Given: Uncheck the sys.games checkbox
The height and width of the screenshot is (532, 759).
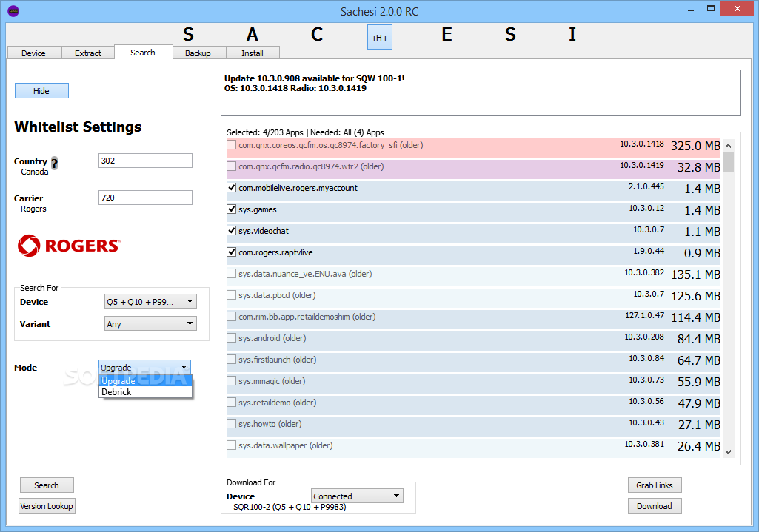Looking at the screenshot, I should coord(231,209).
